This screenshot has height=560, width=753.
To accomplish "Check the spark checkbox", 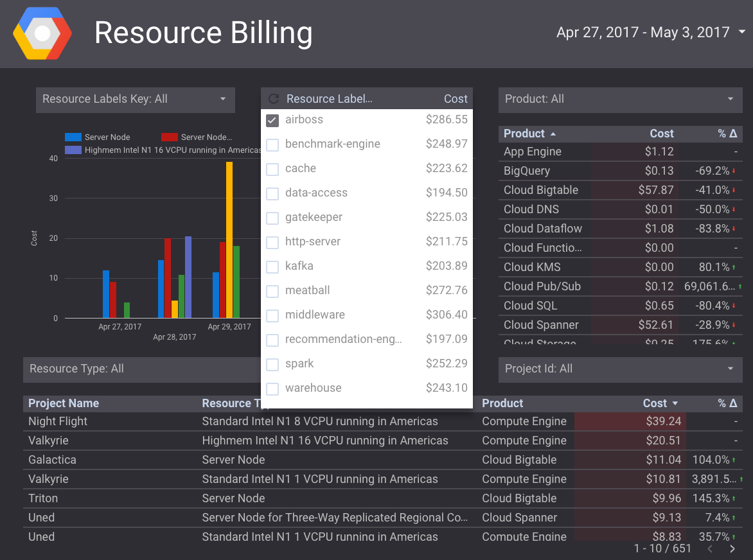I will (272, 365).
